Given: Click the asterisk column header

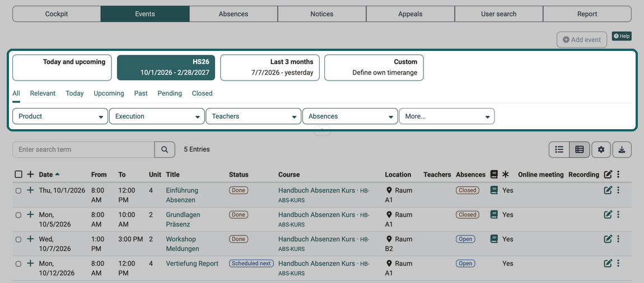Looking at the screenshot, I should (506, 174).
